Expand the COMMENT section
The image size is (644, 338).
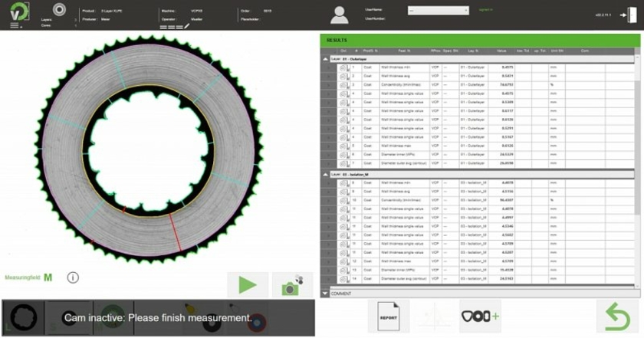click(x=325, y=294)
